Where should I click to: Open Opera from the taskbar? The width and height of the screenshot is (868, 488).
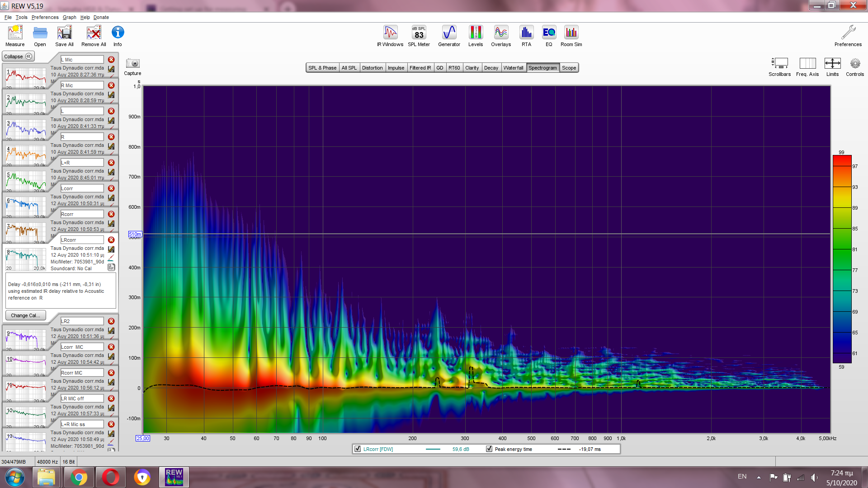pos(110,477)
